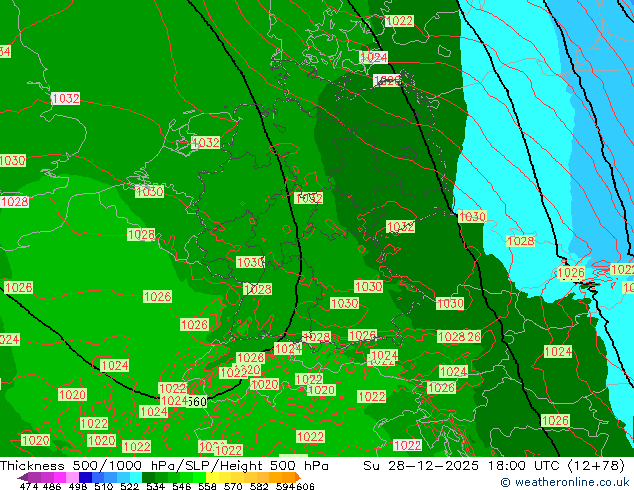Select the cyan legend swatch near 522
634x490 pixels.
tap(136, 477)
